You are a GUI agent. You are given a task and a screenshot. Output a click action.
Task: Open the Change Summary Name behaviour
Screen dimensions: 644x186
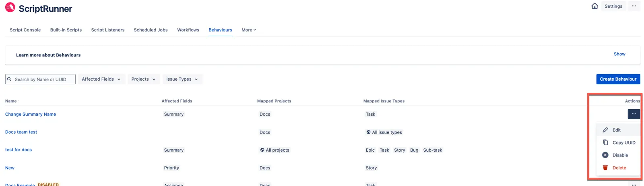[31, 114]
